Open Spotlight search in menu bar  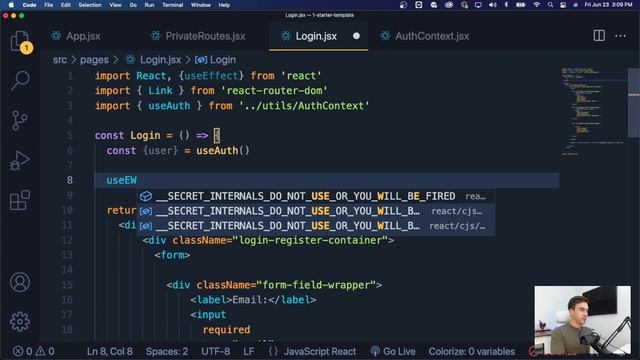point(551,5)
